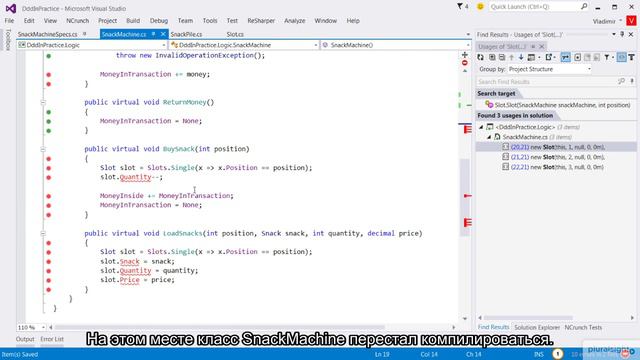Go to next occurrence with the blue down arrow
Image resolution: width=640 pixels, height=360 pixels.
521,58
